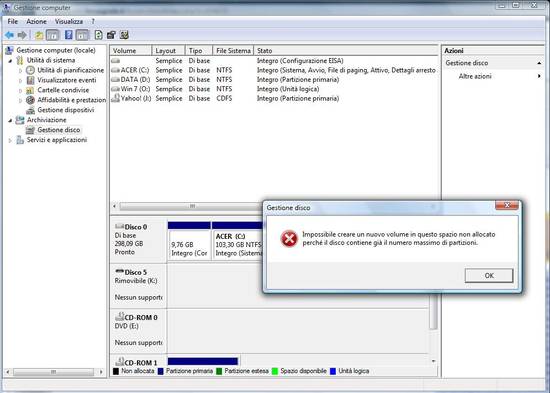550x393 pixels.
Task: Open the Altre azioni submenu arrow
Action: click(539, 76)
